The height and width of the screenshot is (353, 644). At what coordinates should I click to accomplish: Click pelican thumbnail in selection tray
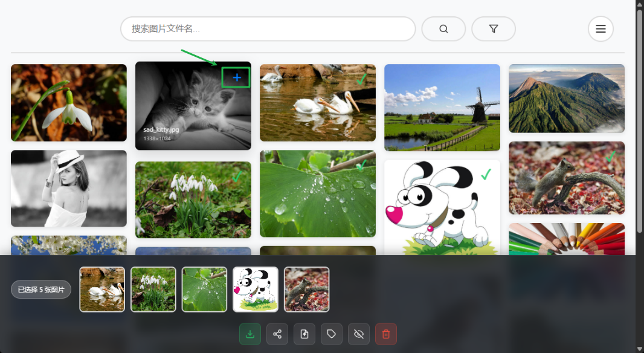point(102,290)
